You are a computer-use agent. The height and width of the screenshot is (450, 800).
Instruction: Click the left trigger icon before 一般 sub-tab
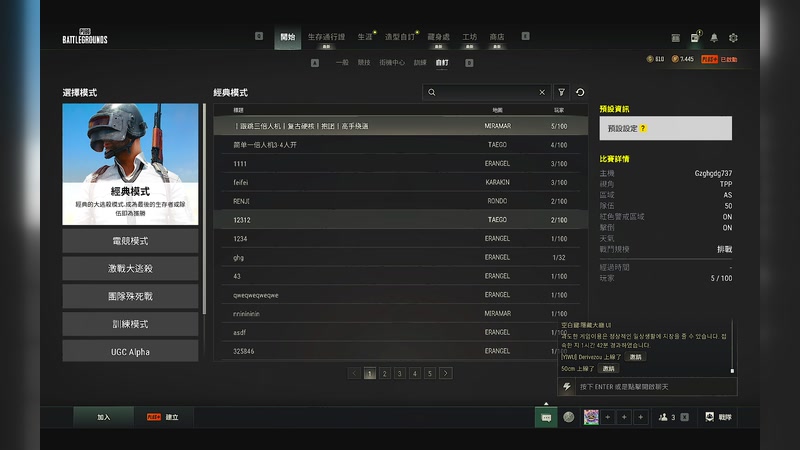coord(315,63)
